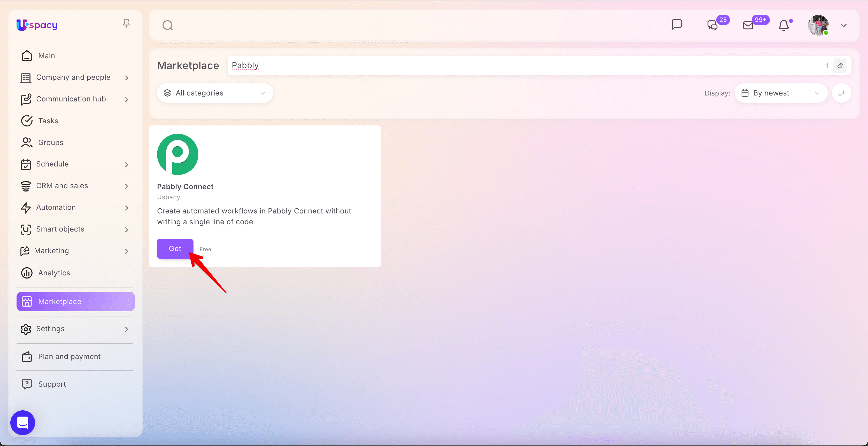Open group chats icon with 25 badge
This screenshot has height=446, width=868.
(712, 25)
